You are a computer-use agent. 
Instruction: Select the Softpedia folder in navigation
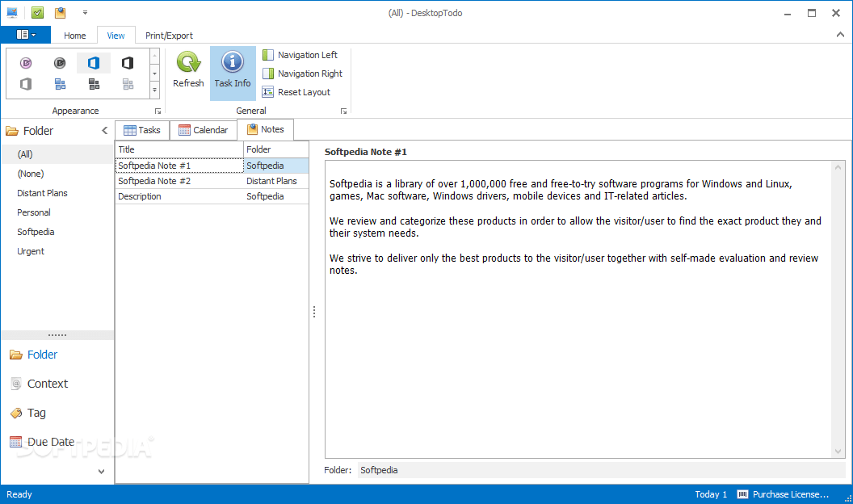pos(57,232)
